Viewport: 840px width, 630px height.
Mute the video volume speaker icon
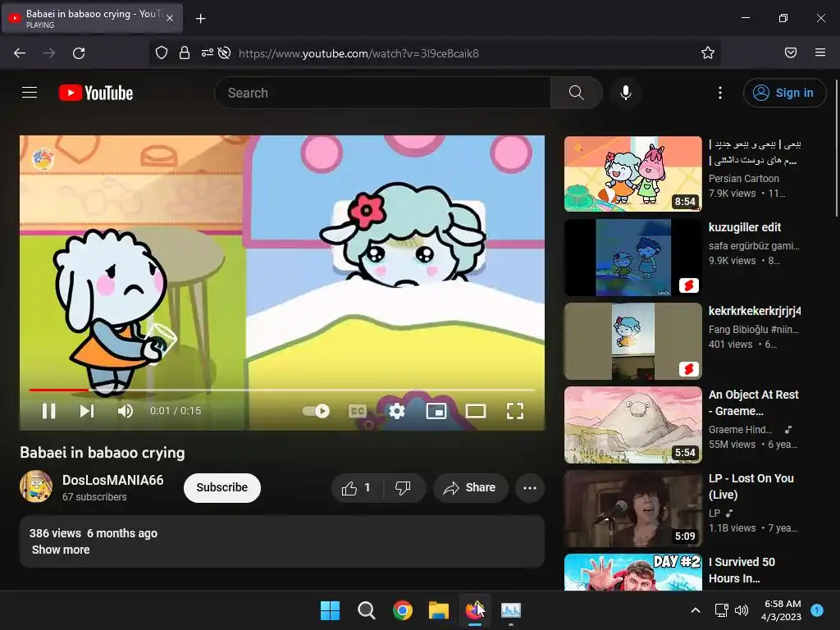[126, 411]
